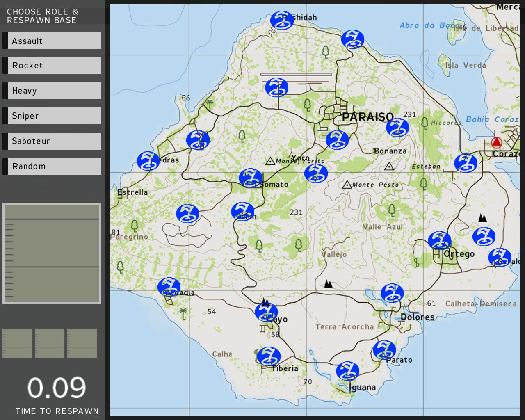Select the blue base marker at Yoco
Viewport: 525px width, 420px height.
(x=316, y=173)
